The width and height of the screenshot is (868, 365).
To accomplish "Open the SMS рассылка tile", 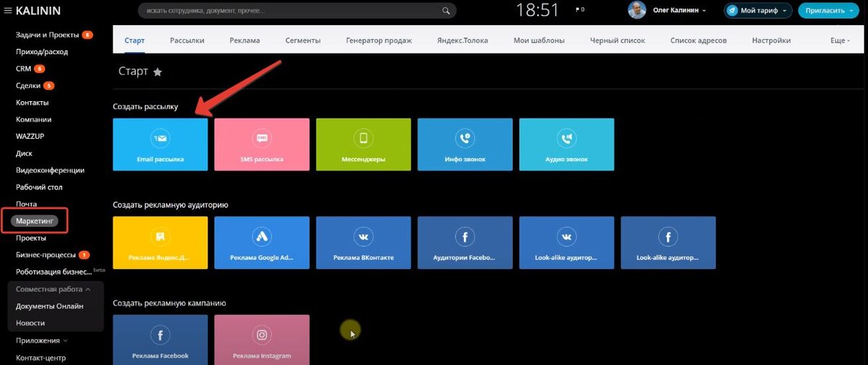I will (x=262, y=145).
